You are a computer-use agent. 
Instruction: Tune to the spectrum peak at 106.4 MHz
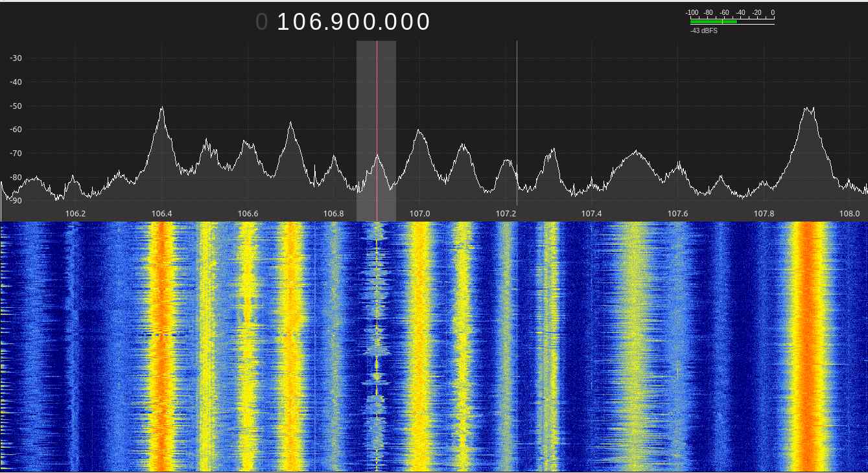tap(162, 109)
